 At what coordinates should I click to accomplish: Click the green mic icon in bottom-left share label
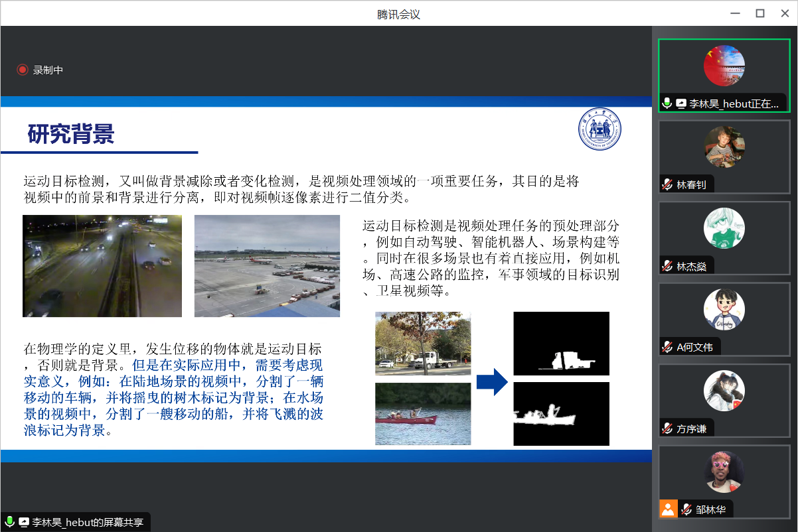tap(10, 522)
